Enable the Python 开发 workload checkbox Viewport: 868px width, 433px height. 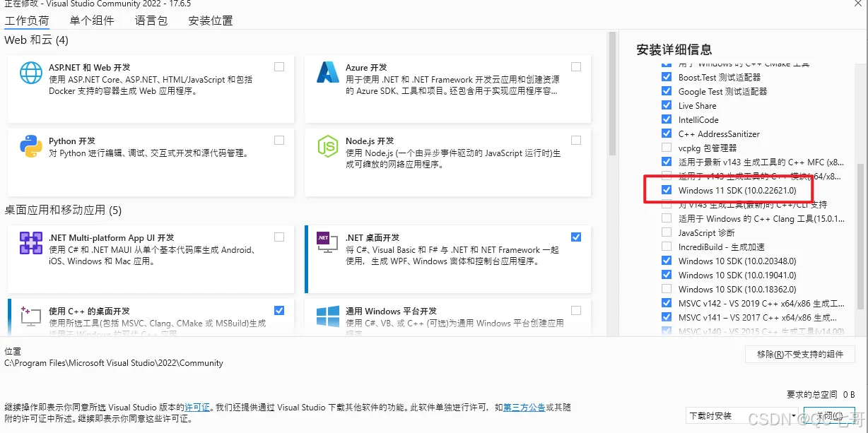point(279,141)
